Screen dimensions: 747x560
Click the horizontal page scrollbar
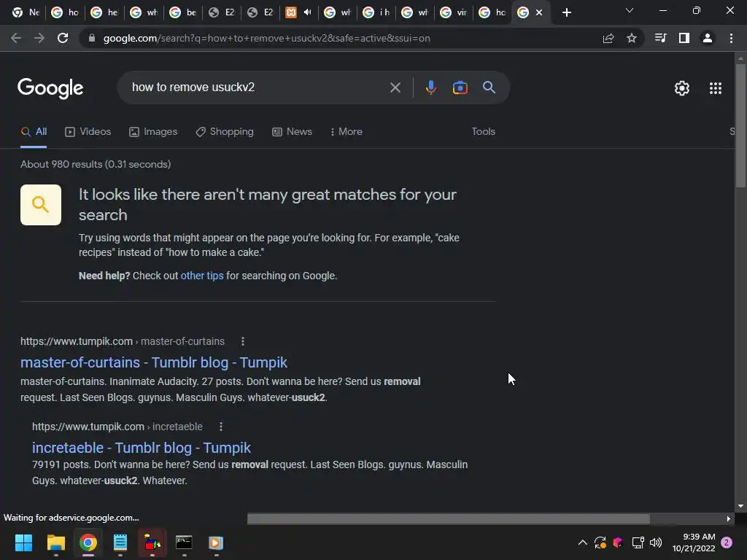[x=449, y=518]
